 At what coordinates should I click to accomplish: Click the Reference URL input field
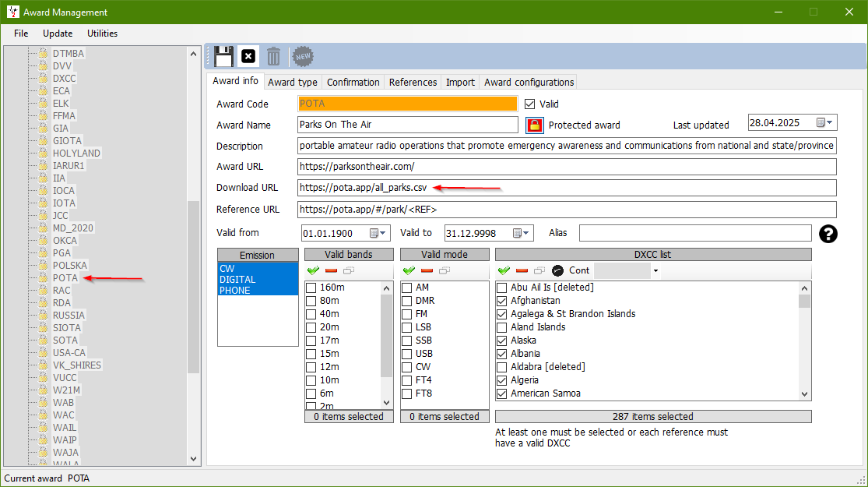567,210
